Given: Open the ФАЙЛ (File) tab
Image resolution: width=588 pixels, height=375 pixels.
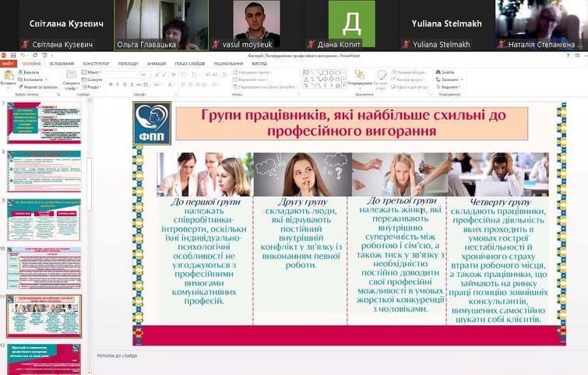Looking at the screenshot, I should [8, 64].
